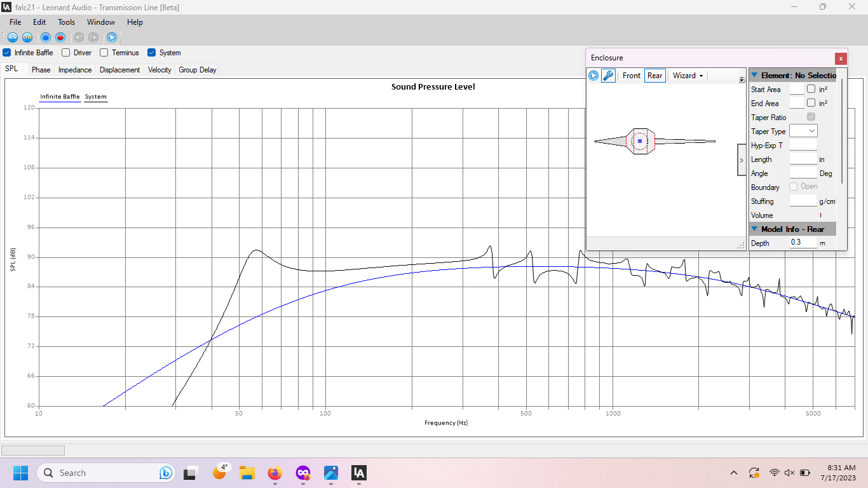
Task: Click the Leonard Audio taskbar icon
Action: pos(359,473)
